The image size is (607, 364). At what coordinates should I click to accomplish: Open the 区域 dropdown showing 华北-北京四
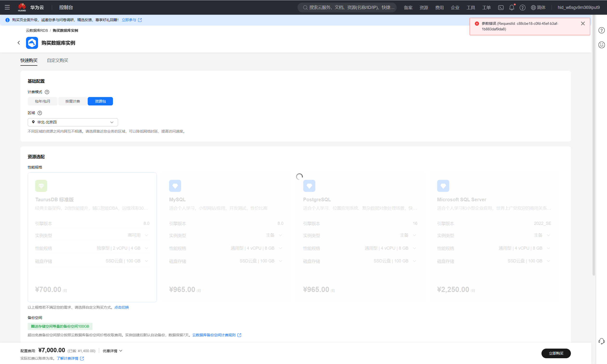pos(73,122)
